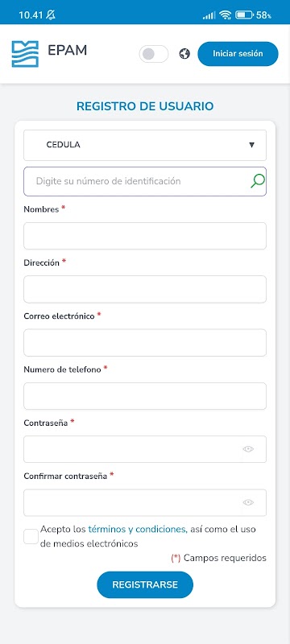This screenshot has height=644, width=290.
Task: Focus the identification number input field
Action: (x=145, y=181)
